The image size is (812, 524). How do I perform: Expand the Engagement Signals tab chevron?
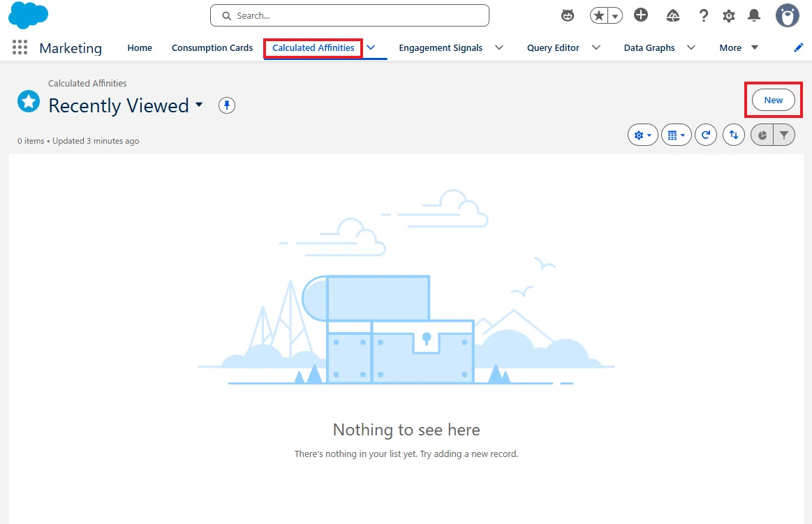[499, 47]
